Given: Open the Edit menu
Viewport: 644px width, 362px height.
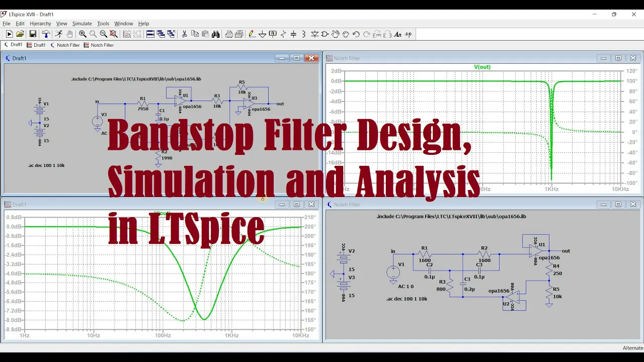Looking at the screenshot, I should [20, 24].
